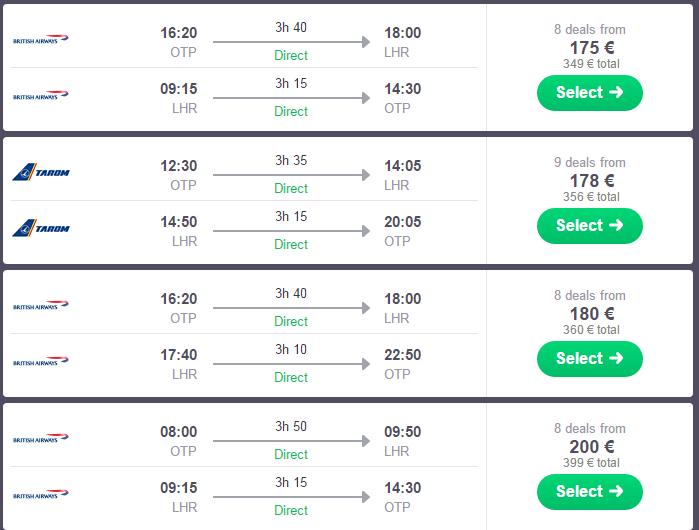
Task: Click British Airways logo on 200 € return flight
Action: point(41,495)
